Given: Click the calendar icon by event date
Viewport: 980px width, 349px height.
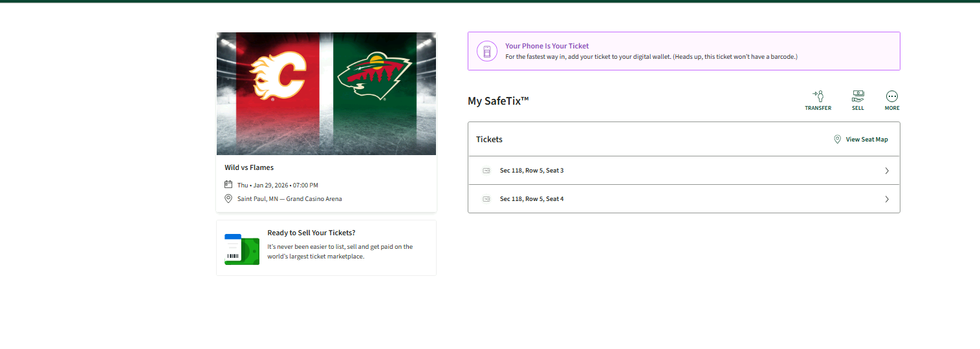Looking at the screenshot, I should (228, 185).
